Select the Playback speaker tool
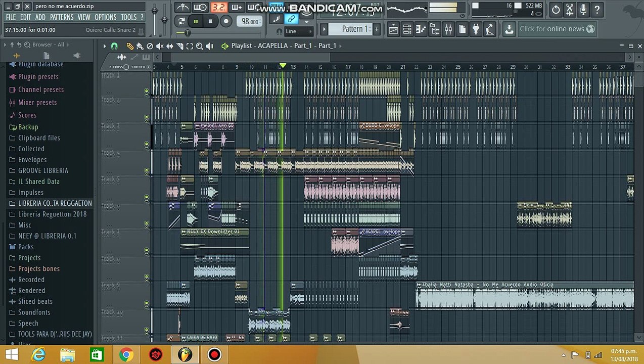Viewport: 644px width, 364px height. (x=209, y=46)
